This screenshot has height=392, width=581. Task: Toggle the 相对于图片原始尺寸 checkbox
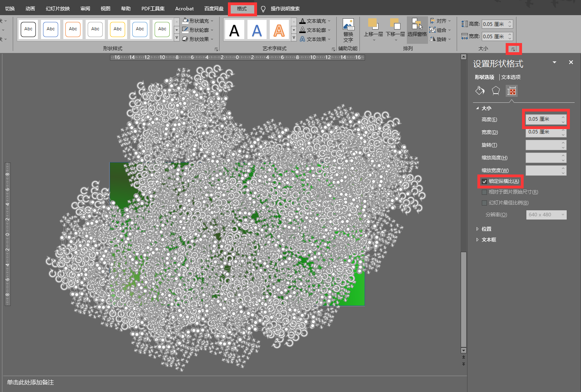[484, 192]
